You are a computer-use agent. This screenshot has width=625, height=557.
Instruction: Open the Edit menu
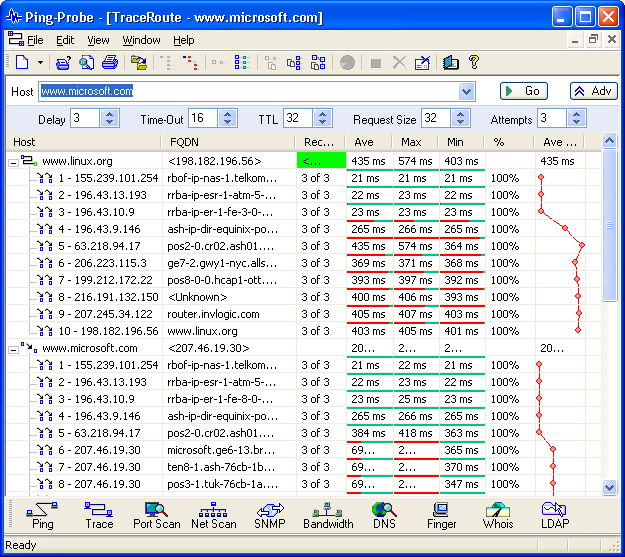coord(65,40)
